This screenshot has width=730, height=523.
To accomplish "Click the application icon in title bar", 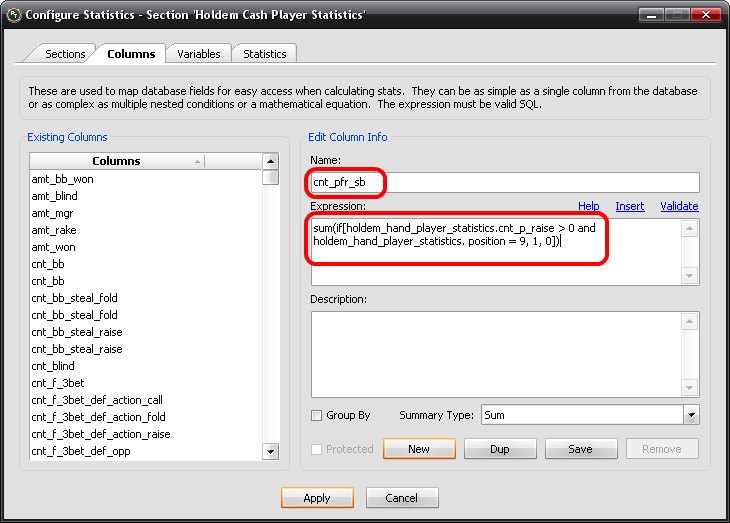I will pyautogui.click(x=13, y=15).
